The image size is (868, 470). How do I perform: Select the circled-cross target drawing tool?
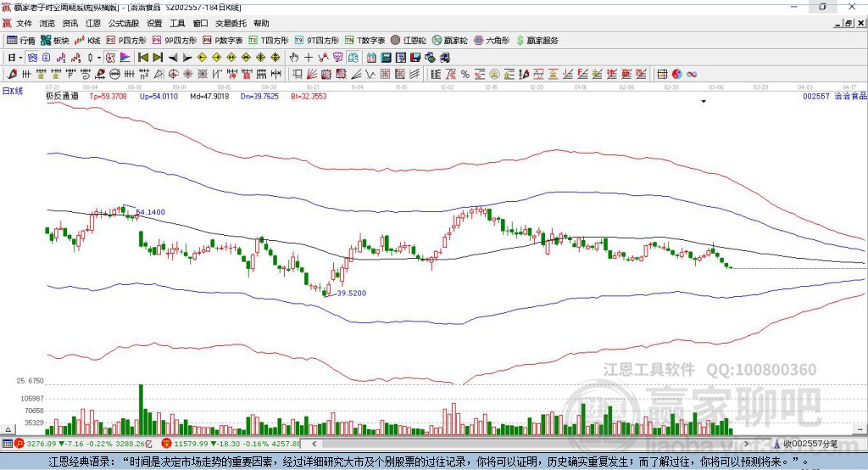point(173,75)
